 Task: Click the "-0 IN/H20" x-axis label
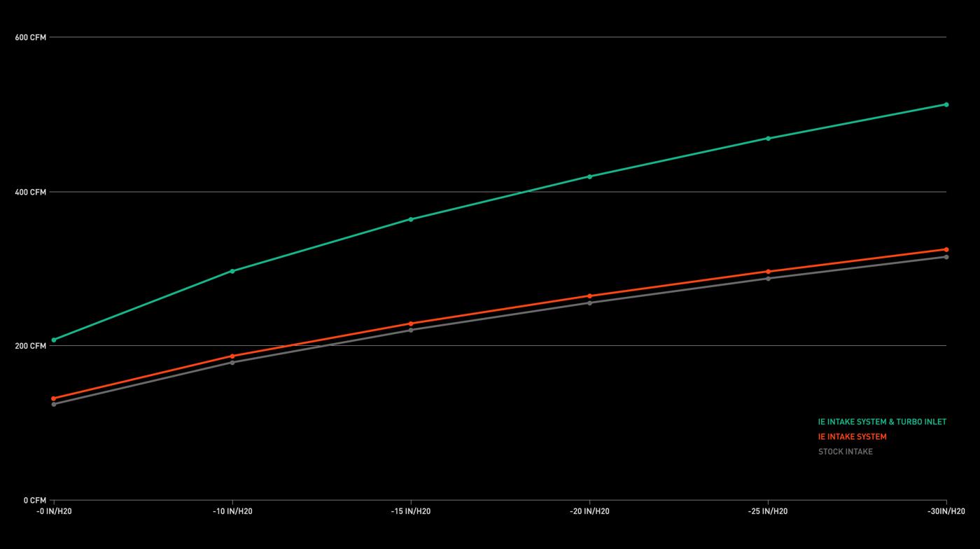click(54, 511)
